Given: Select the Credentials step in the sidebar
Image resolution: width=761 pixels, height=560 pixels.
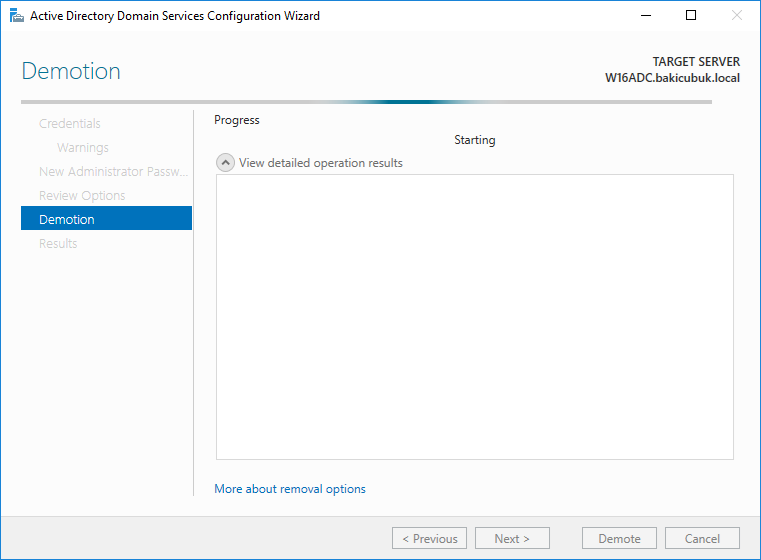Looking at the screenshot, I should 70,124.
